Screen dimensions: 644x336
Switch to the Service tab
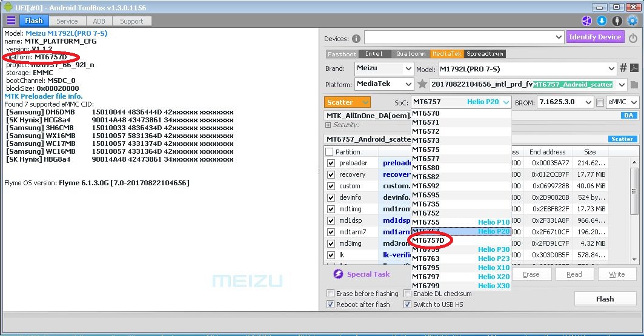tap(67, 21)
